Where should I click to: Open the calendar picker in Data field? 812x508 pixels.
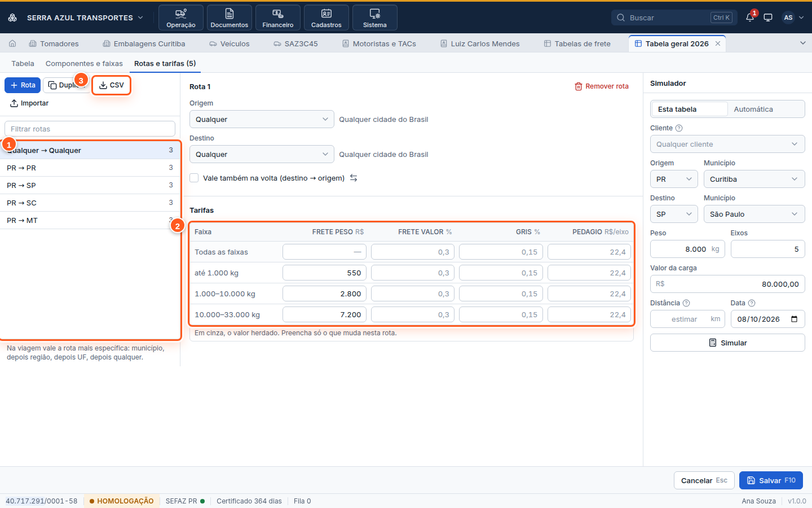pyautogui.click(x=795, y=319)
